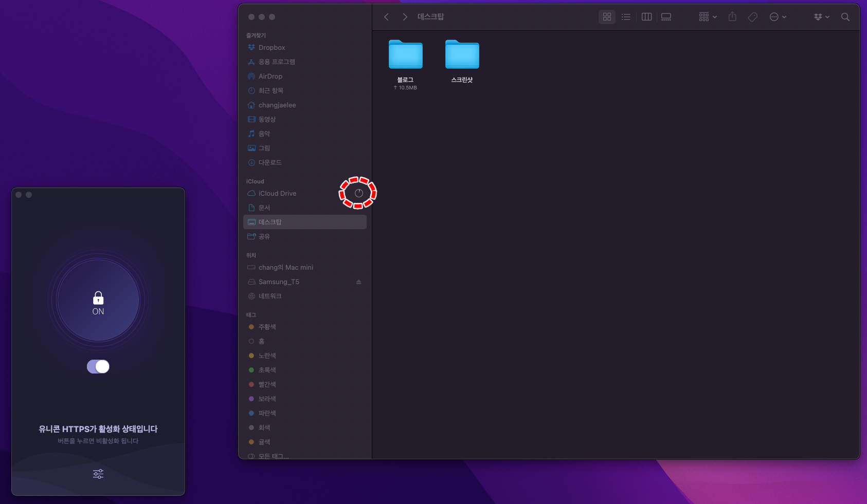Open 네트워크 in the sidebar
867x504 pixels.
pos(305,296)
